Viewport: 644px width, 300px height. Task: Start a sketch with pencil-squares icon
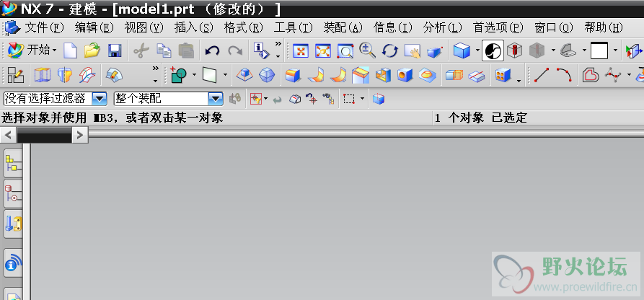[16, 75]
